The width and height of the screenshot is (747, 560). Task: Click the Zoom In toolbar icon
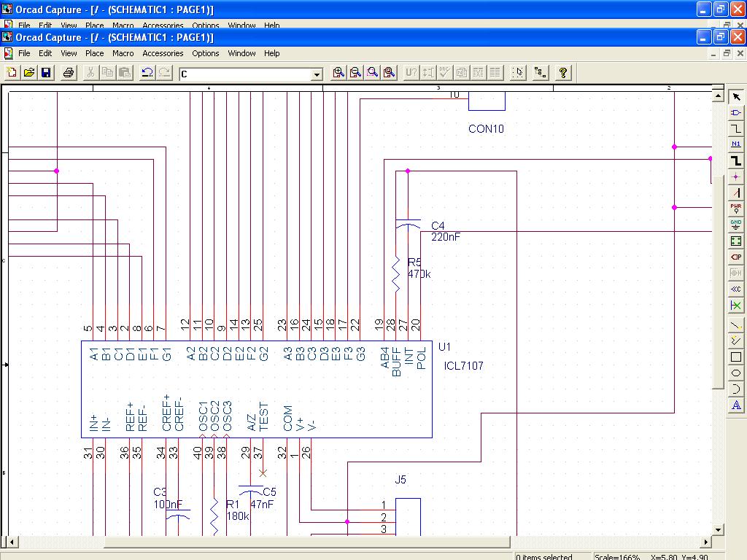coord(338,72)
